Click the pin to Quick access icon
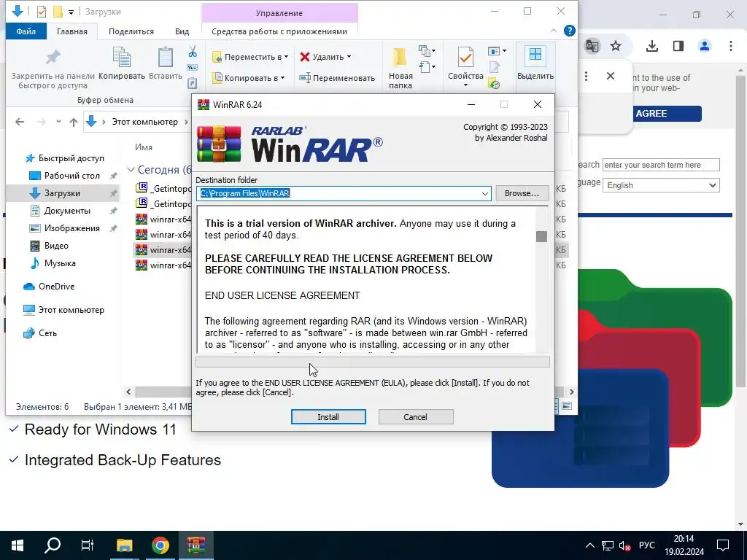 (x=53, y=58)
